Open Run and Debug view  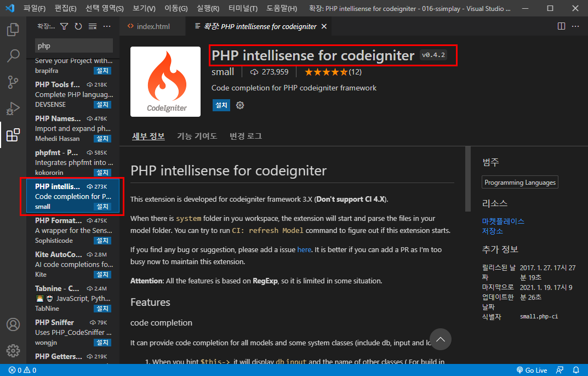coord(13,109)
